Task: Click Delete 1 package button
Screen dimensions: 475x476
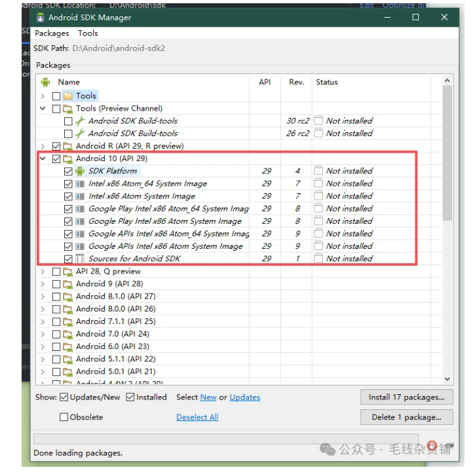Action: coord(407,417)
